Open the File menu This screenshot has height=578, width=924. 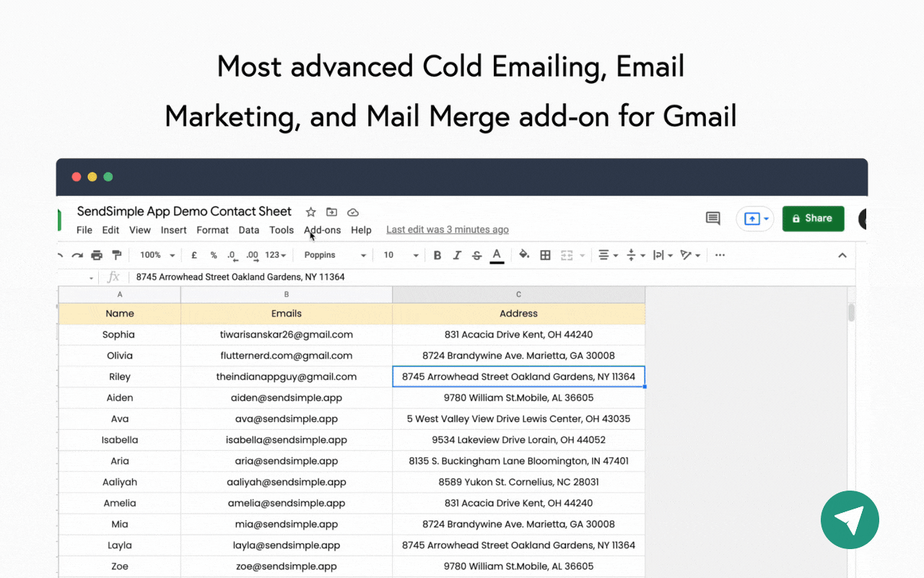point(84,230)
